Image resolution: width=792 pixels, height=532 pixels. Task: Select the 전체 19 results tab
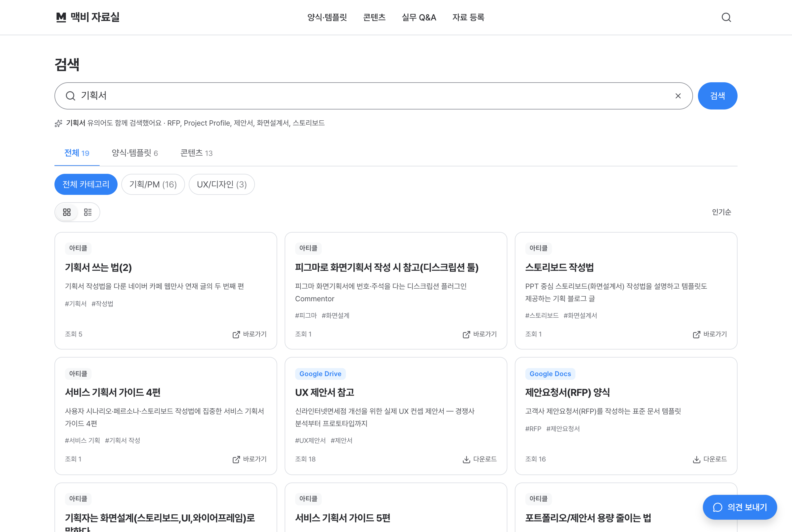[x=77, y=153]
